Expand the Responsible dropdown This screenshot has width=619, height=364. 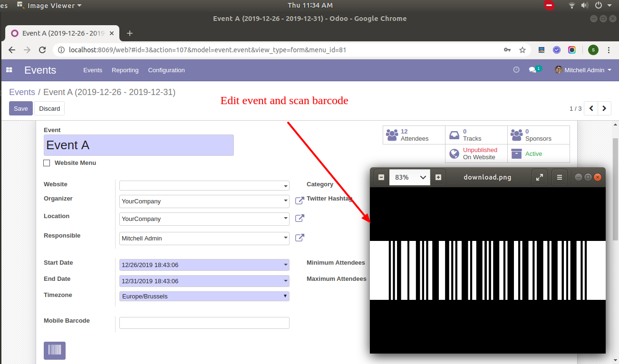(x=286, y=238)
